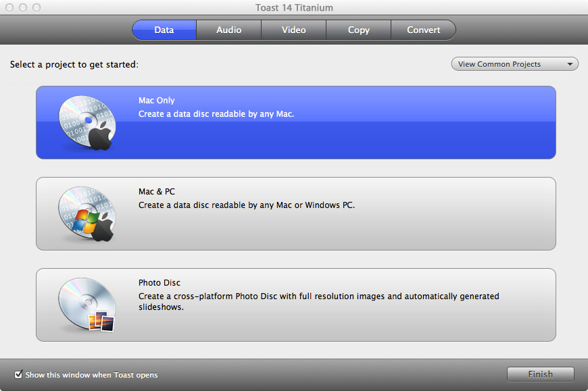Click the Photo Disc icon
Viewport: 588px width, 391px height.
[85, 305]
